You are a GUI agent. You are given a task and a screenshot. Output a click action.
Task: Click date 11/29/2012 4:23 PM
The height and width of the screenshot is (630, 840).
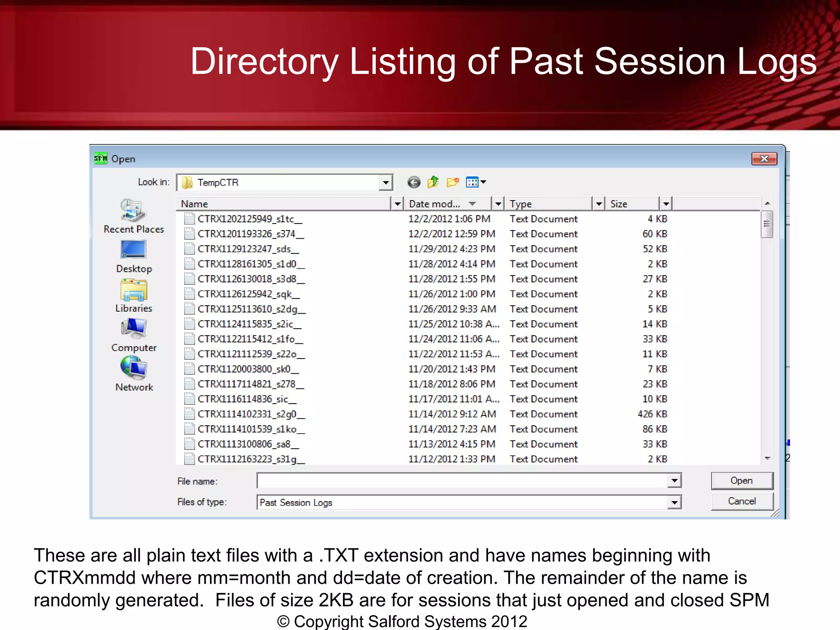coord(452,249)
